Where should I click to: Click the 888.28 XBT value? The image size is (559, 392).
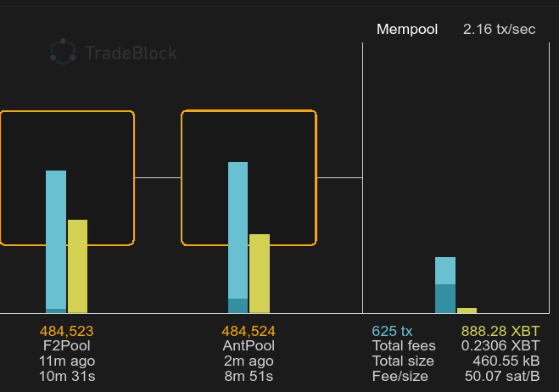coord(500,332)
